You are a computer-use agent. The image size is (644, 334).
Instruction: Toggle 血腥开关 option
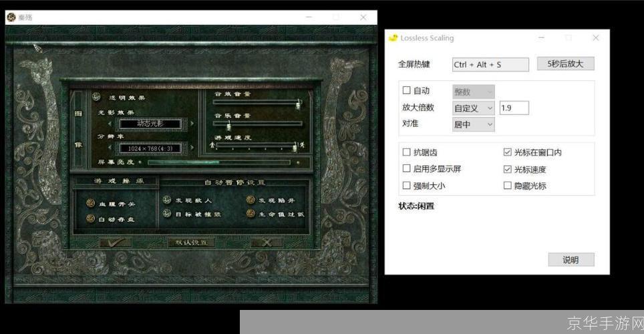[91, 203]
